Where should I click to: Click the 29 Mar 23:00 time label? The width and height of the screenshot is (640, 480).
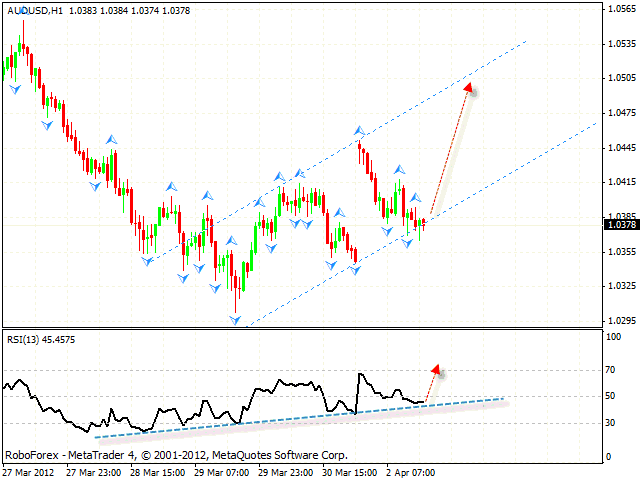tap(286, 473)
